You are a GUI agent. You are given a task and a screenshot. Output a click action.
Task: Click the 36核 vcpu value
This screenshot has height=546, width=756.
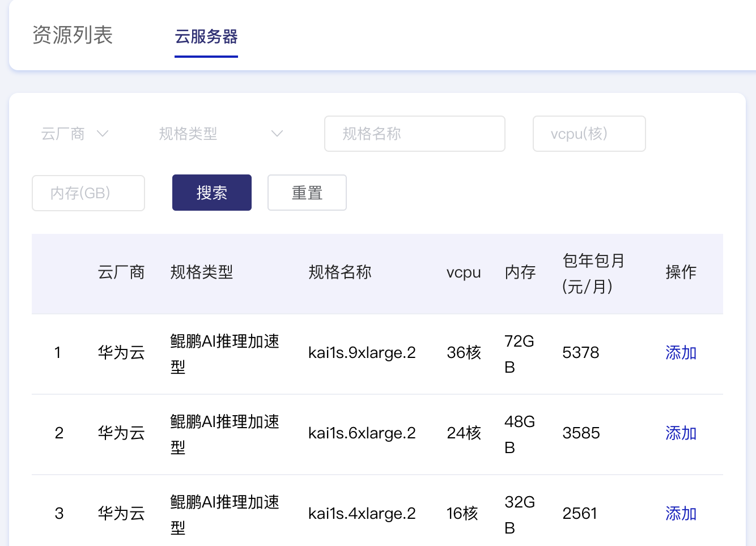tap(464, 353)
